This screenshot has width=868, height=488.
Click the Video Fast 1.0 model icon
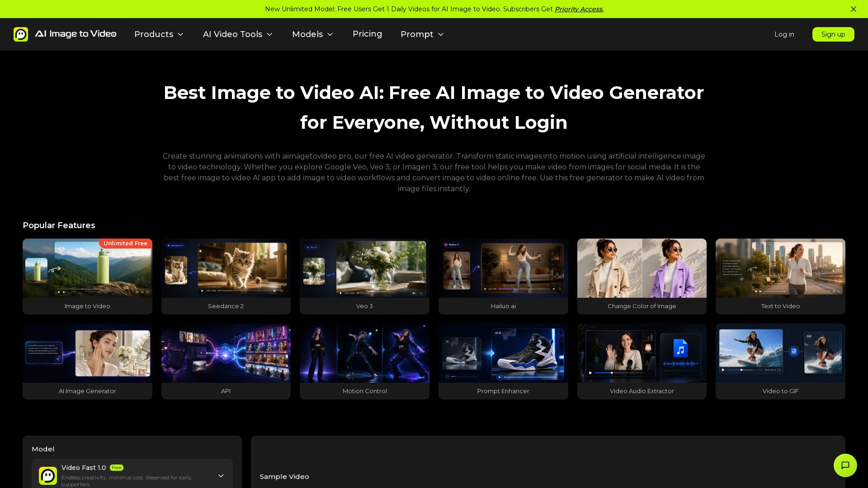click(x=48, y=476)
